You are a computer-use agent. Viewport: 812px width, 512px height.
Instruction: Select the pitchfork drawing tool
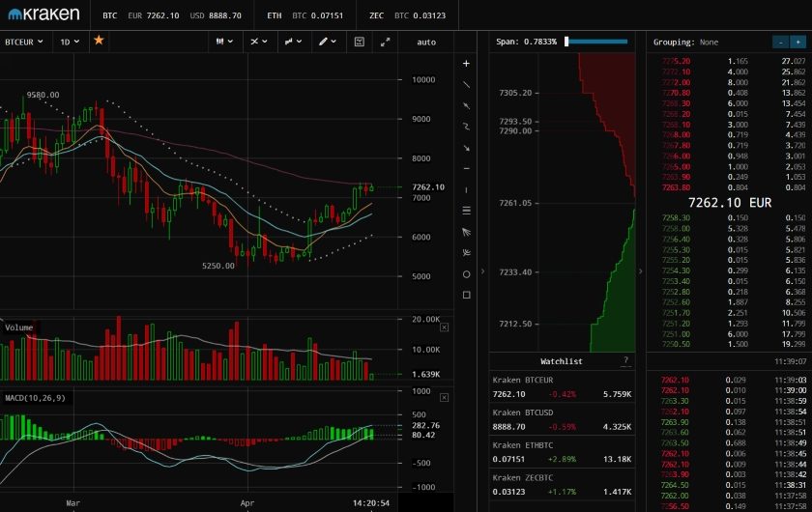click(x=466, y=253)
